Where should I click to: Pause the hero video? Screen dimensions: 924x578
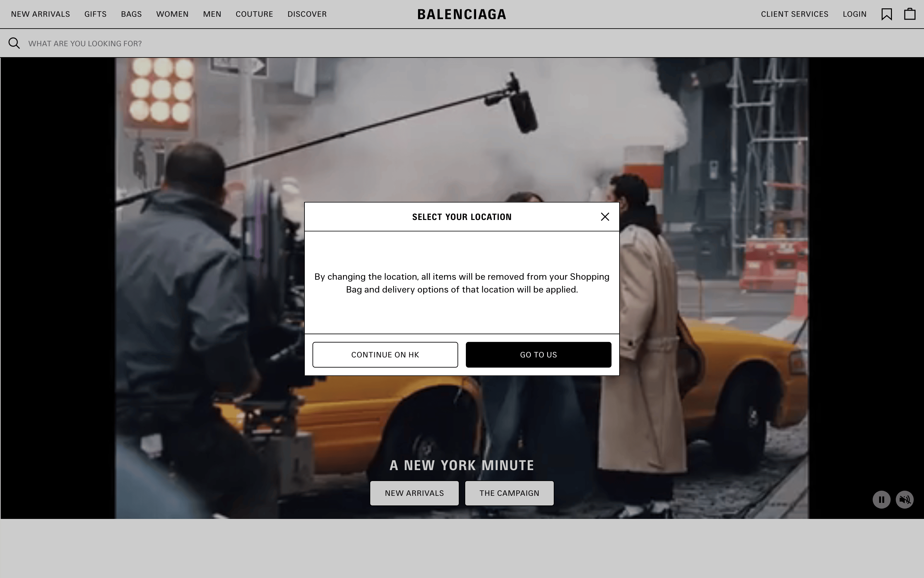point(881,500)
